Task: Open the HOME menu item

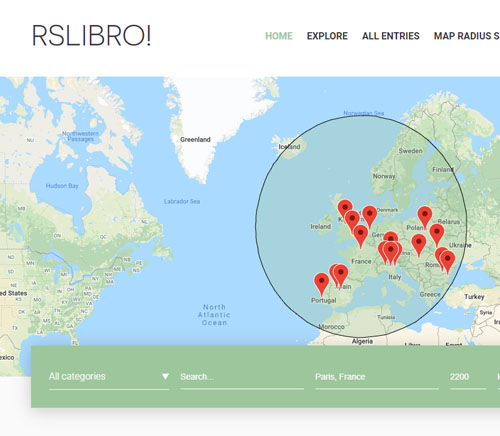Action: [x=279, y=36]
